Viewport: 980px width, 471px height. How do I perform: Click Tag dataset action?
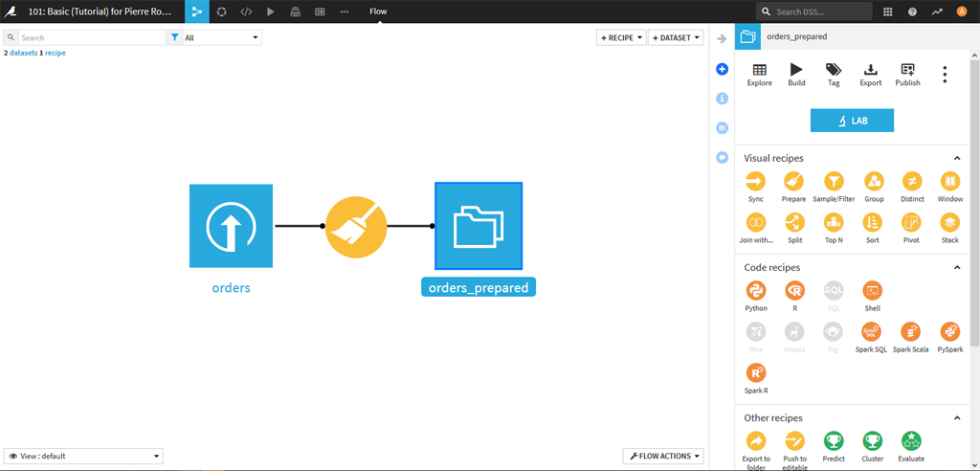834,75
